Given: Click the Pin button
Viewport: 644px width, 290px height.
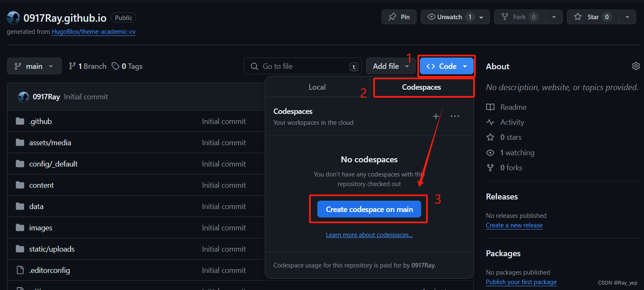Looking at the screenshot, I should (x=399, y=17).
